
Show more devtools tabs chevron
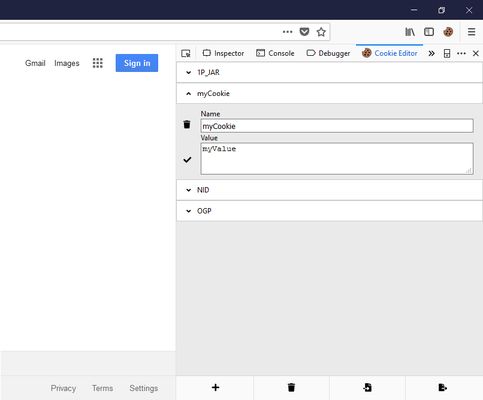coord(431,53)
